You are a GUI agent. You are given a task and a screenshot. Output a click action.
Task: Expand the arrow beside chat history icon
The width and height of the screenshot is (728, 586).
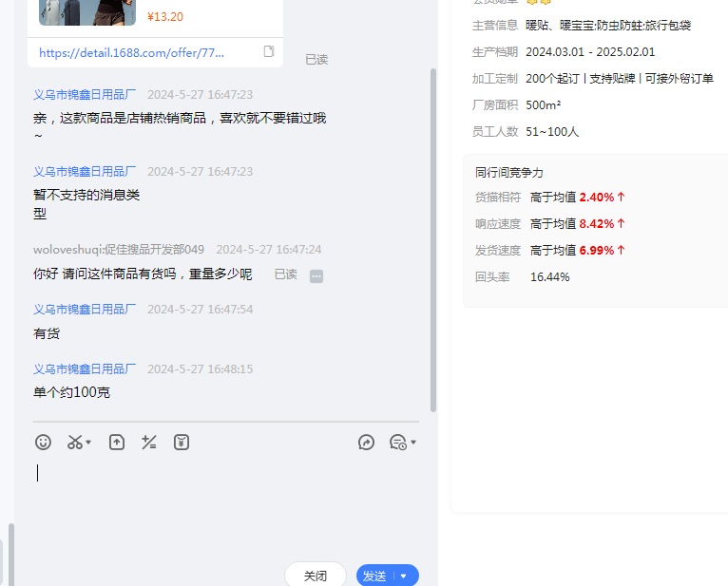pyautogui.click(x=413, y=443)
